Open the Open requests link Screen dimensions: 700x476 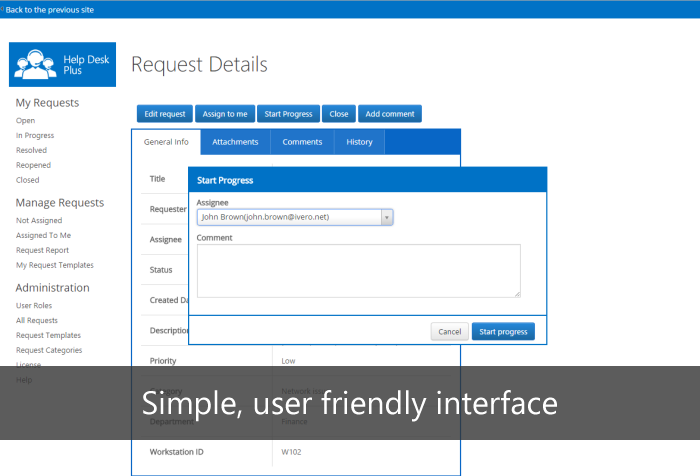point(25,121)
